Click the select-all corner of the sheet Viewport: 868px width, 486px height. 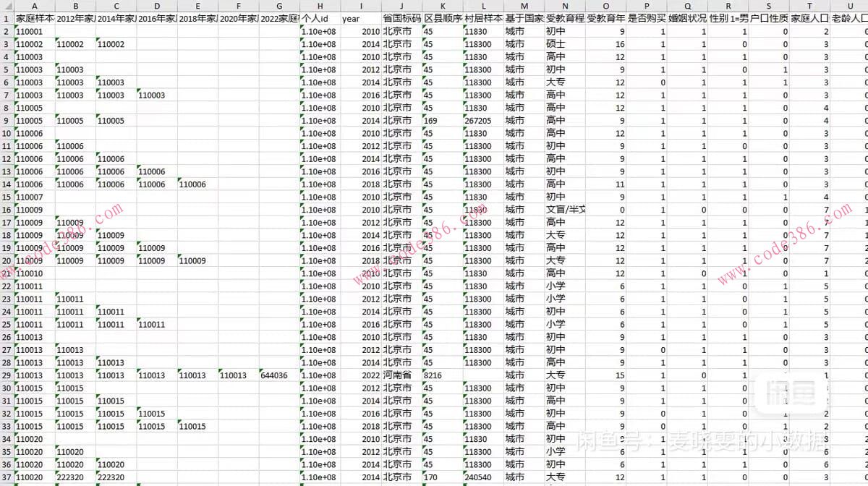pyautogui.click(x=7, y=6)
